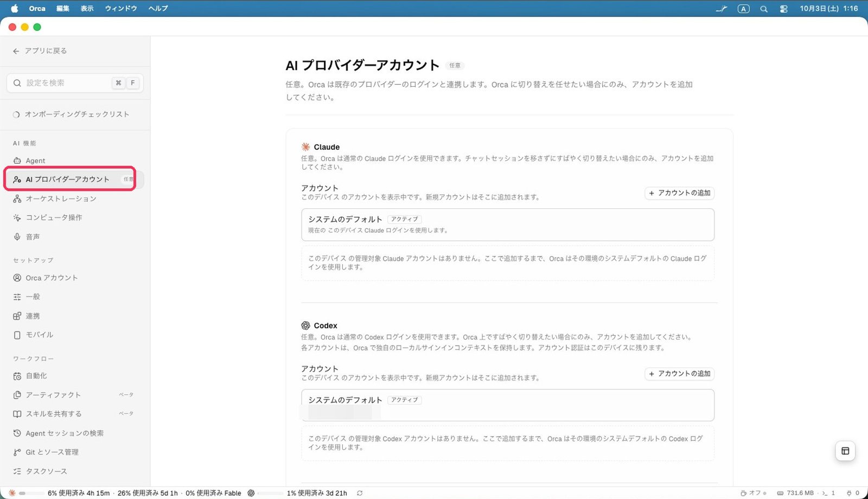Image resolution: width=868 pixels, height=499 pixels.
Task: Open the 一般 settings sliders icon
Action: click(x=17, y=297)
